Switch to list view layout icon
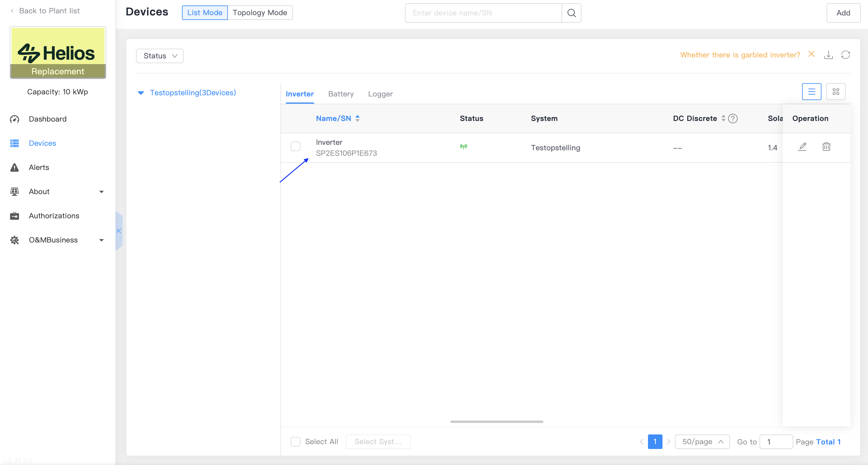868x465 pixels. tap(811, 92)
